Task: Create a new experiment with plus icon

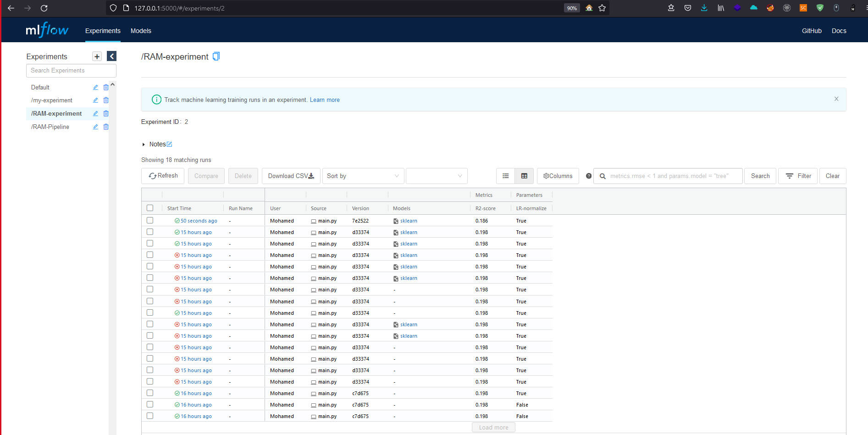Action: click(x=97, y=56)
